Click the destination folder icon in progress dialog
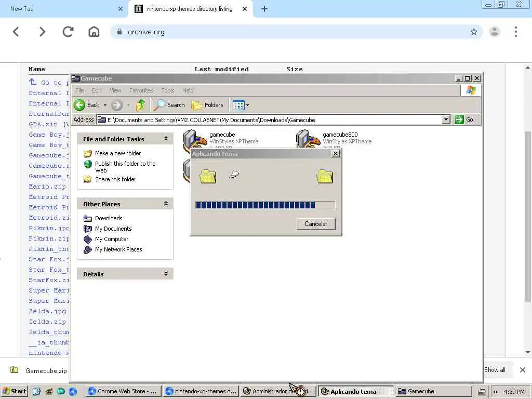Viewport: 532px width, 399px height. coord(325,177)
